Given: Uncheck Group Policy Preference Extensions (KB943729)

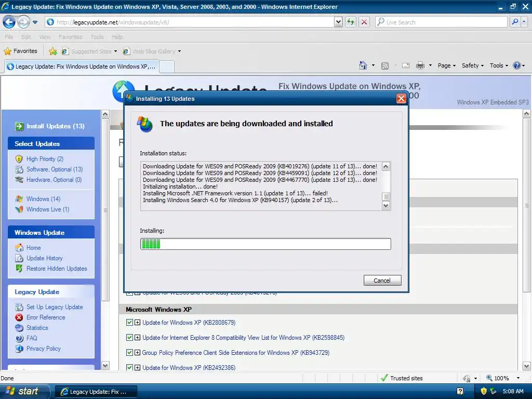Looking at the screenshot, I should pos(129,352).
